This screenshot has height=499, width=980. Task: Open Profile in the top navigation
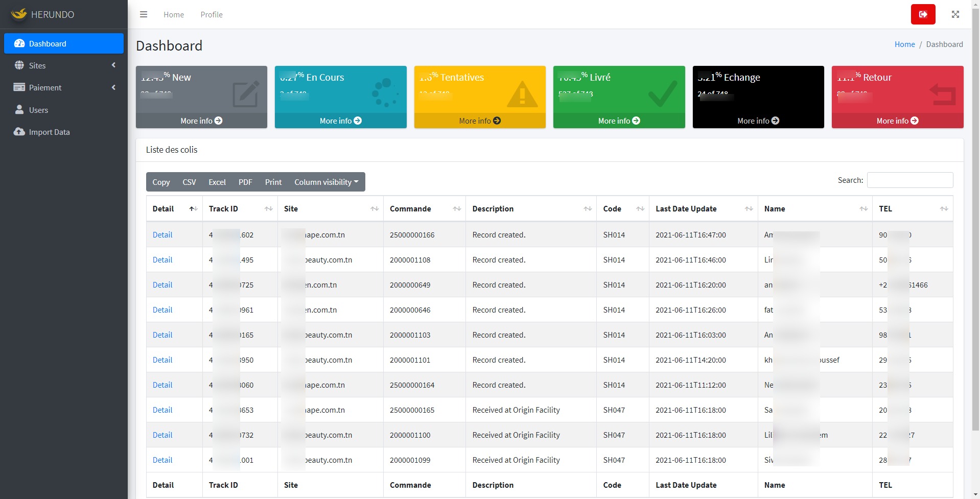[x=212, y=14]
